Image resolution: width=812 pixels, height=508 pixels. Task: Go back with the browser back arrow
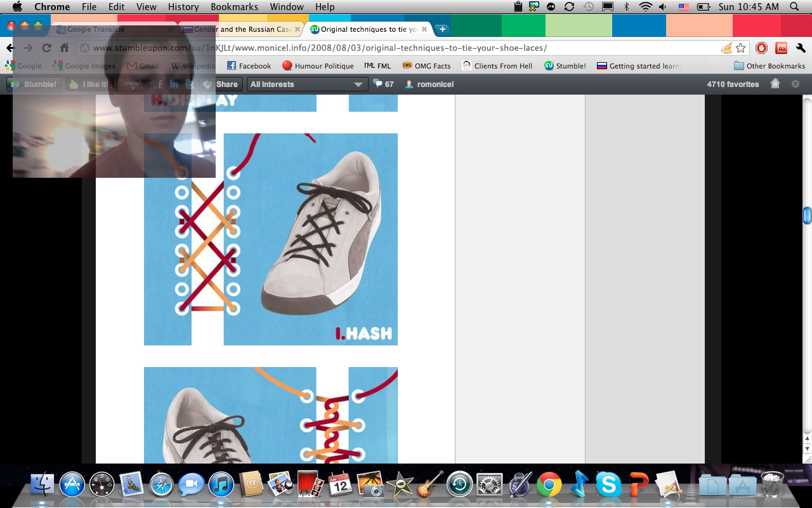[11, 48]
